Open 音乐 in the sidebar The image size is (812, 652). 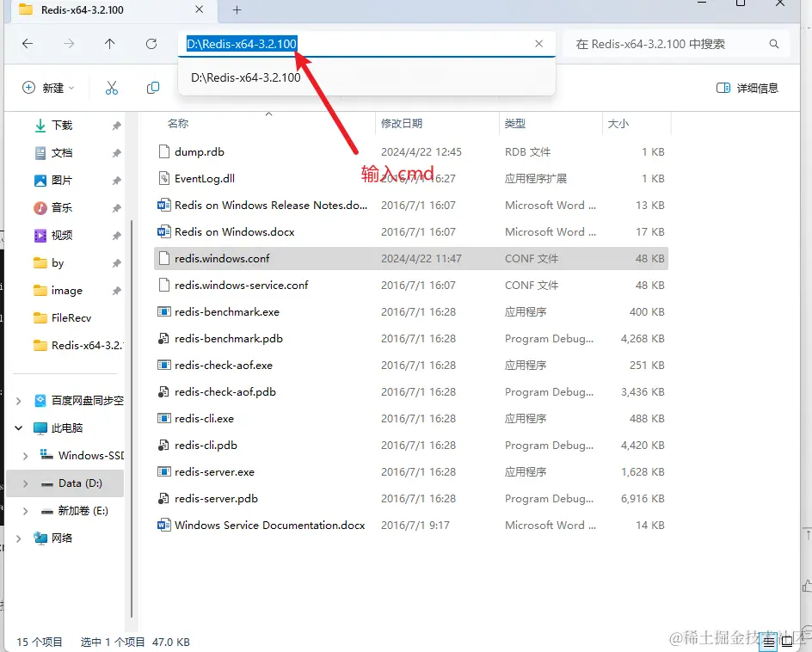(62, 207)
